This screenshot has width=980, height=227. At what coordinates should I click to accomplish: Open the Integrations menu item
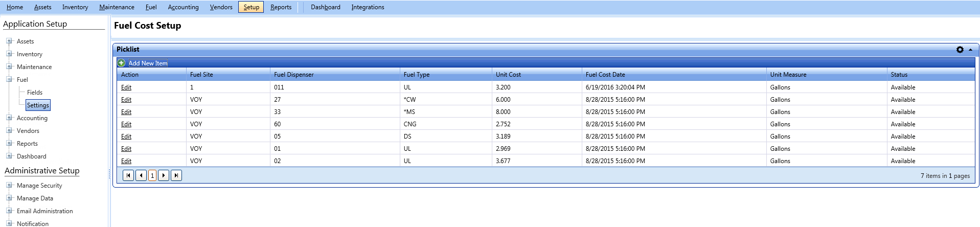pos(368,7)
